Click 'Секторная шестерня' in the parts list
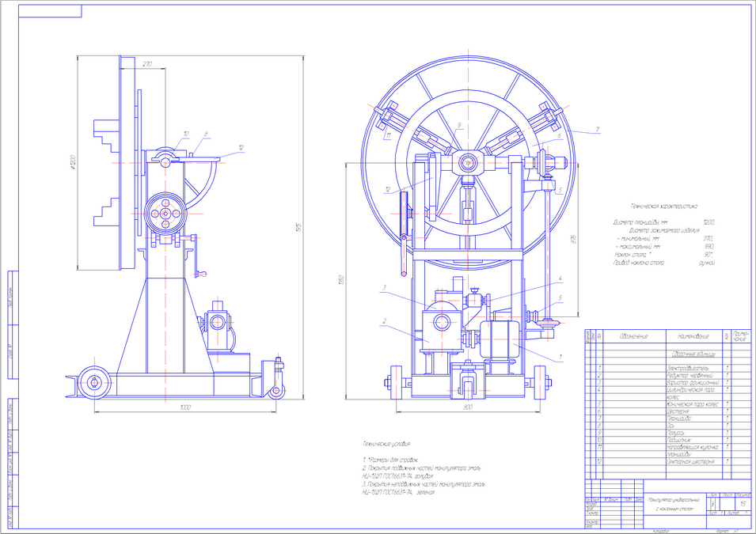 [690, 462]
